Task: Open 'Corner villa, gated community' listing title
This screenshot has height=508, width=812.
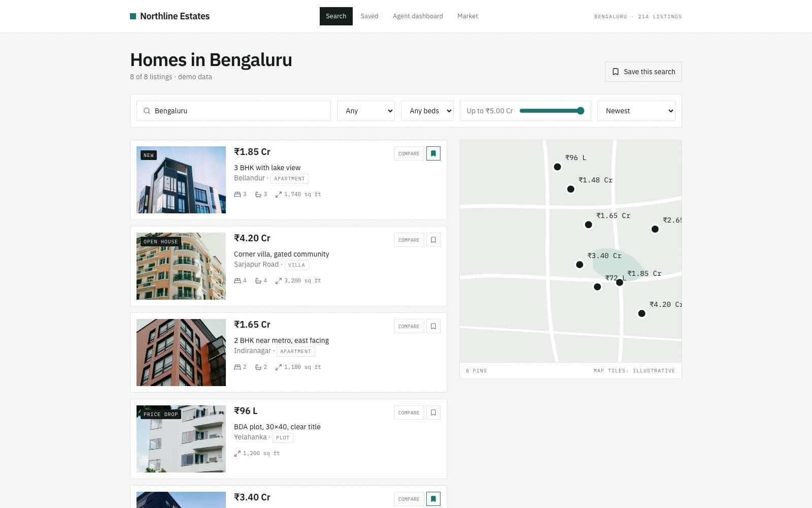Action: pyautogui.click(x=281, y=254)
